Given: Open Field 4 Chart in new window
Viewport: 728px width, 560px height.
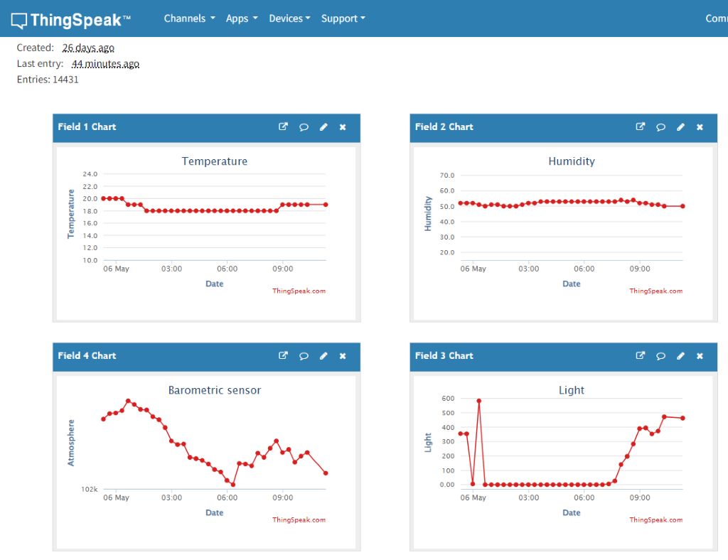Looking at the screenshot, I should click(283, 355).
